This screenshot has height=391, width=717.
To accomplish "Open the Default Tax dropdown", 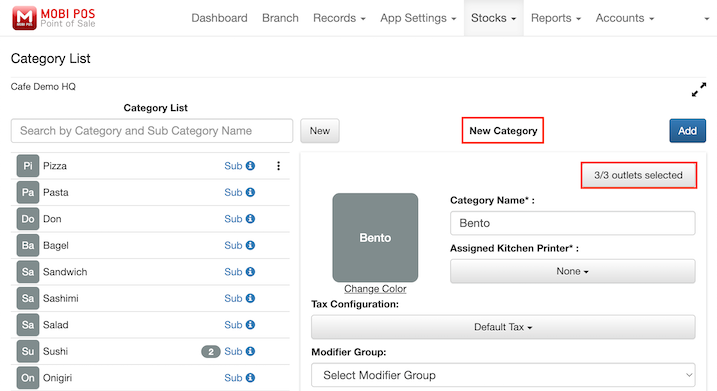I will (503, 327).
